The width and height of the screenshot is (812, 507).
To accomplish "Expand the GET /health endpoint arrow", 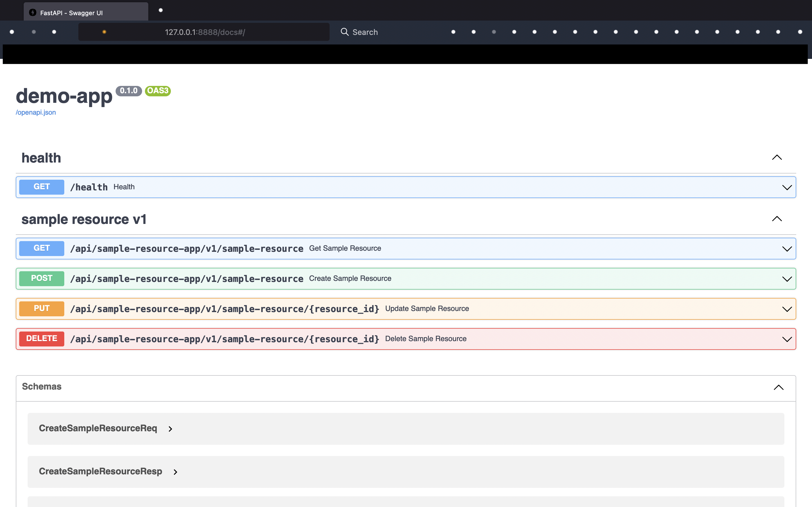I will pos(787,187).
